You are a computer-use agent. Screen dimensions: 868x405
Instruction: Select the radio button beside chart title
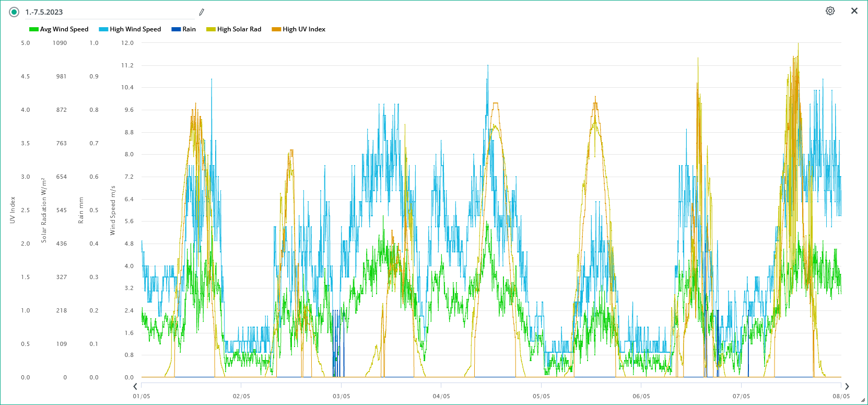coord(14,12)
